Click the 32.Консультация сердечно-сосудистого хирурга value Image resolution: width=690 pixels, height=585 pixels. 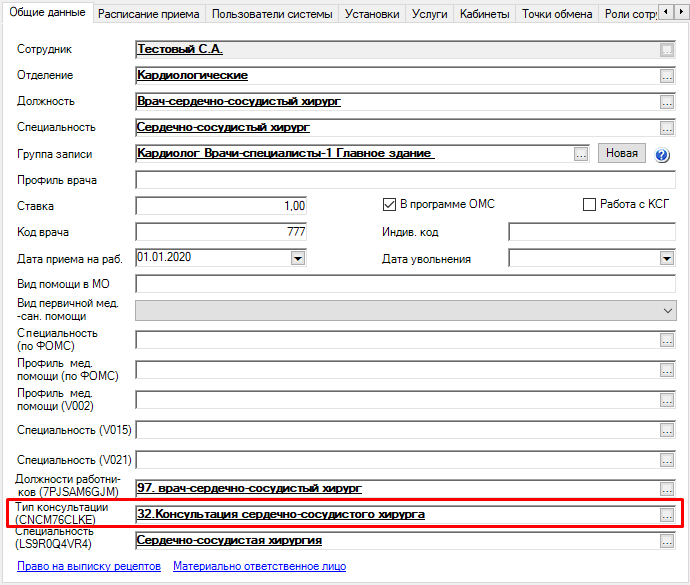point(281,514)
